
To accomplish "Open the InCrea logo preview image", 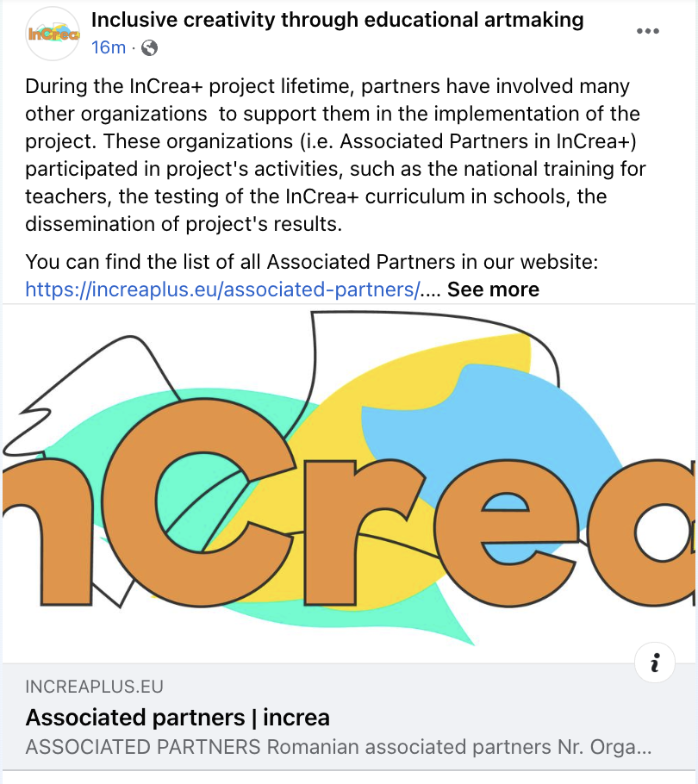I will [349, 483].
